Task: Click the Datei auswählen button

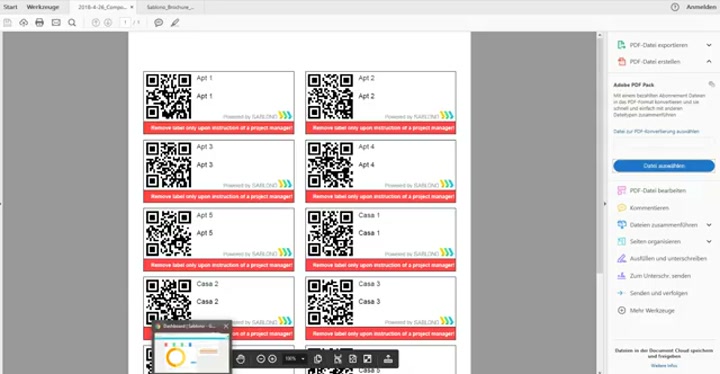Action: coord(664,166)
